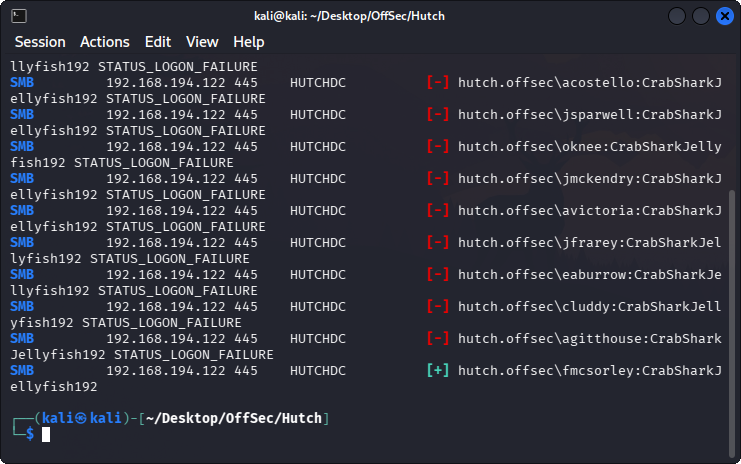741x464 pixels.
Task: Click the green [+] success marker
Action: pyautogui.click(x=438, y=370)
